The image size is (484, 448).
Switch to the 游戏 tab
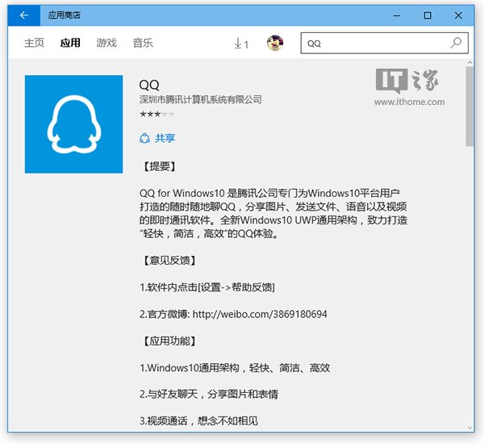(106, 43)
